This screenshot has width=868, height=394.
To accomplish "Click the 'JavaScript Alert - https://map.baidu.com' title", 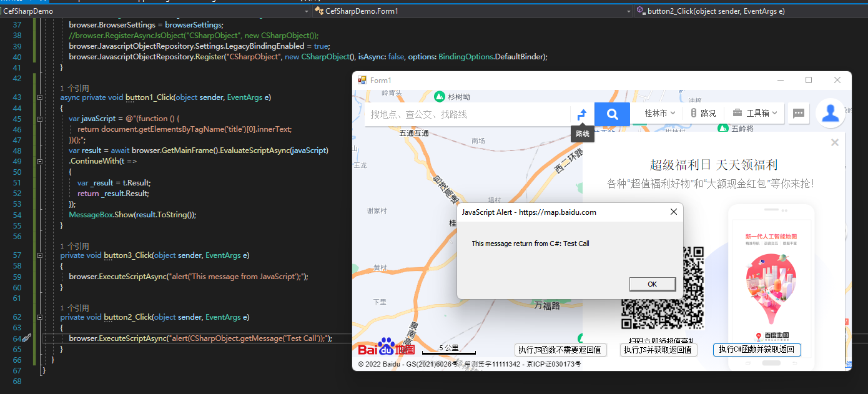I will (x=528, y=212).
